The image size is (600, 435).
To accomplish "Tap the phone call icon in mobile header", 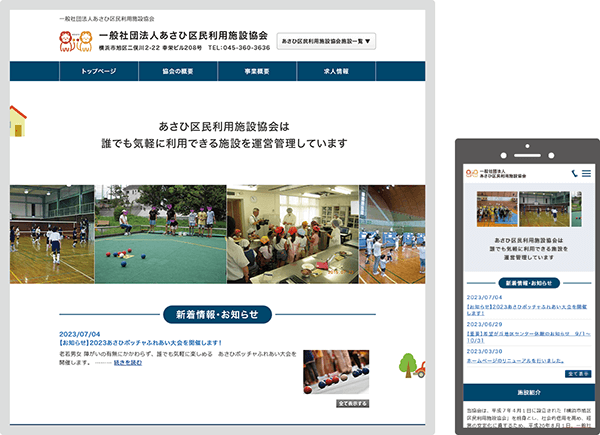I will [x=575, y=173].
